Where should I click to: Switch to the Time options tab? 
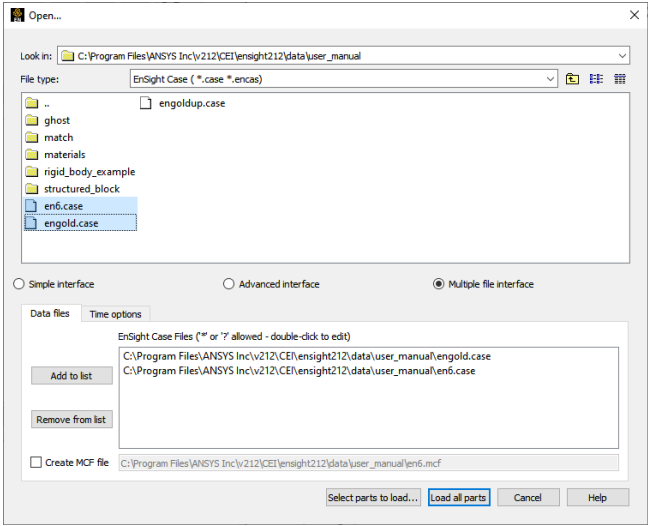click(x=116, y=314)
